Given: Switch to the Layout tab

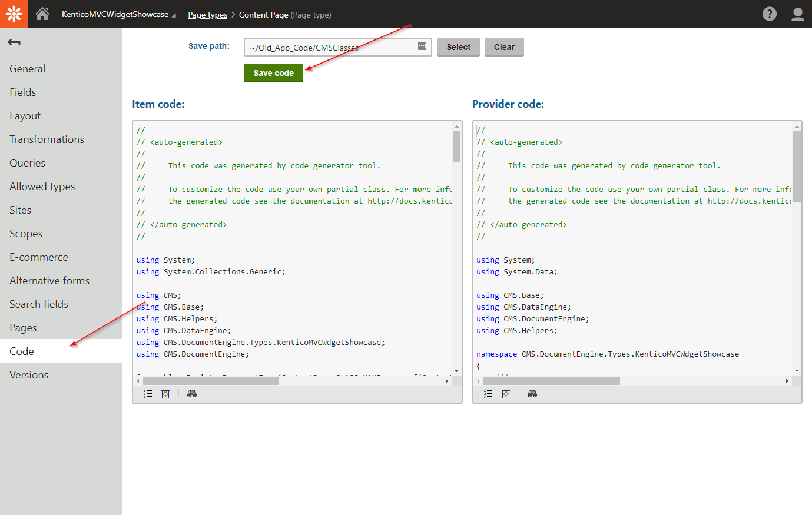Looking at the screenshot, I should (61, 116).
